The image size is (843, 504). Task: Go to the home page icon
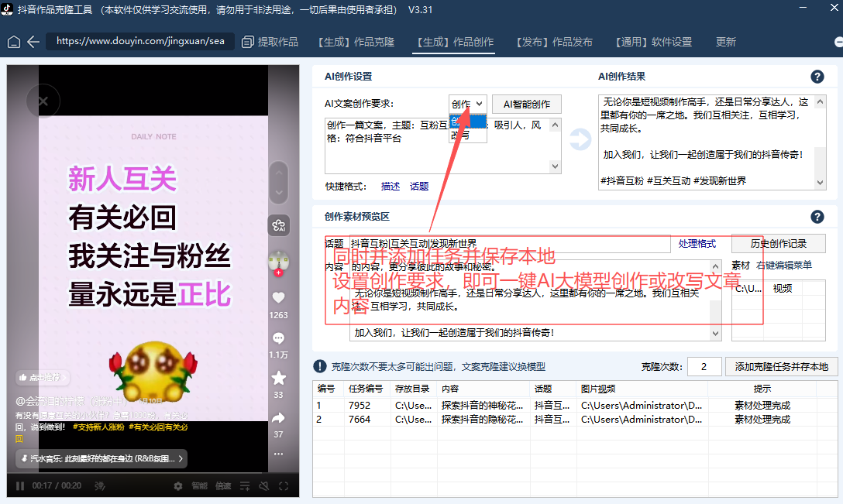click(14, 42)
